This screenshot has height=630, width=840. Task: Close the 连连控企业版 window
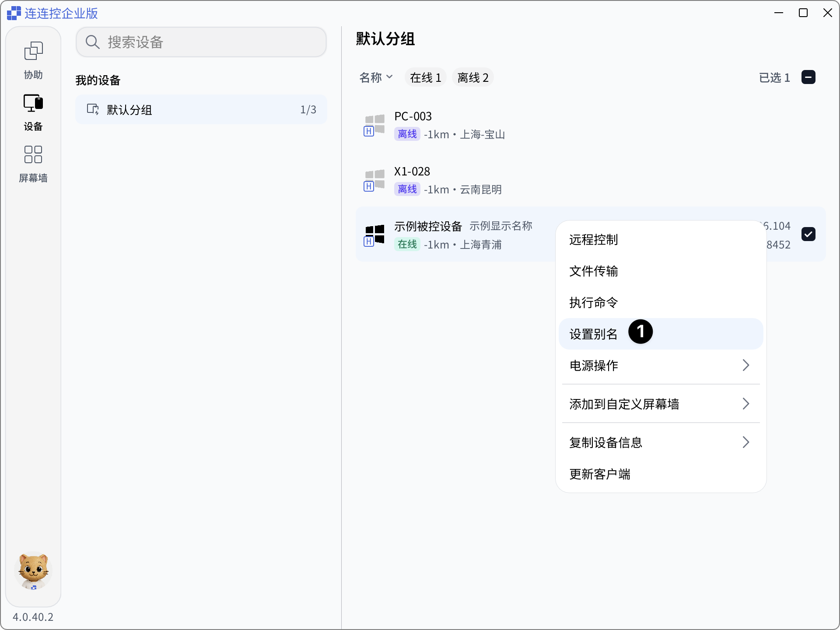828,13
